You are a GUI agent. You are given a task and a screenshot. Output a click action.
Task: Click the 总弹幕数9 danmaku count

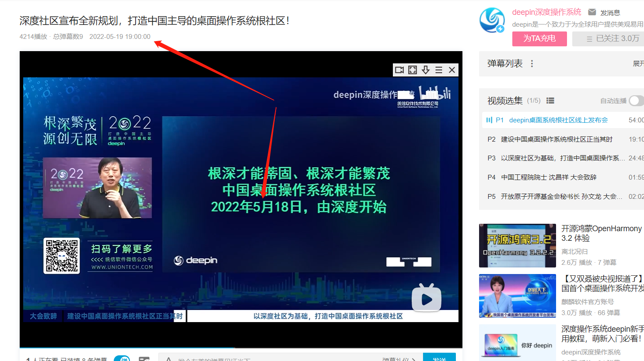pos(68,37)
